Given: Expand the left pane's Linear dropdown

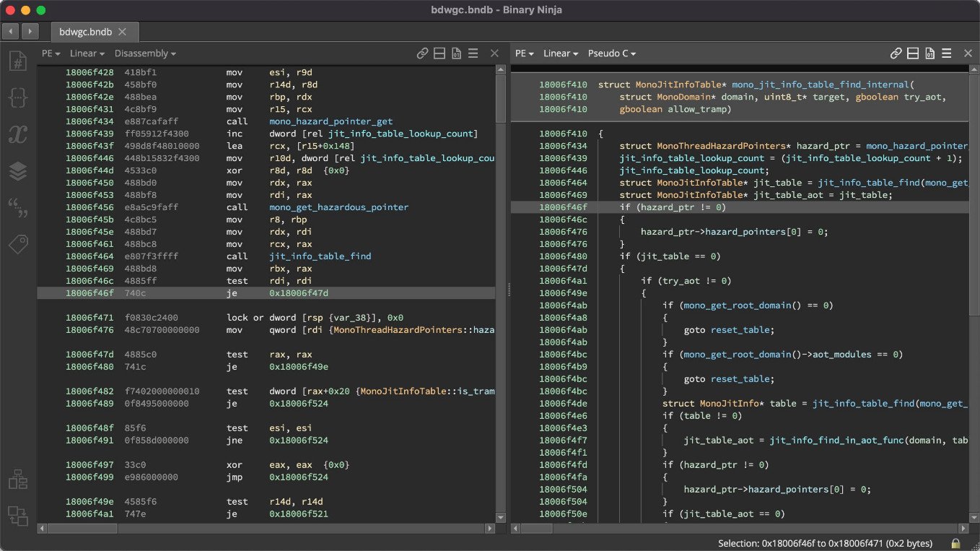Looking at the screenshot, I should point(87,53).
